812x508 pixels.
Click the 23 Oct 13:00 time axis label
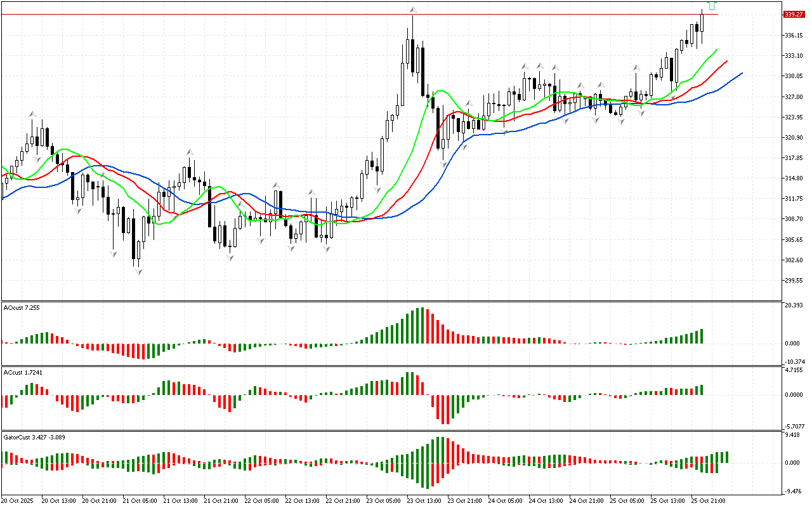424,501
